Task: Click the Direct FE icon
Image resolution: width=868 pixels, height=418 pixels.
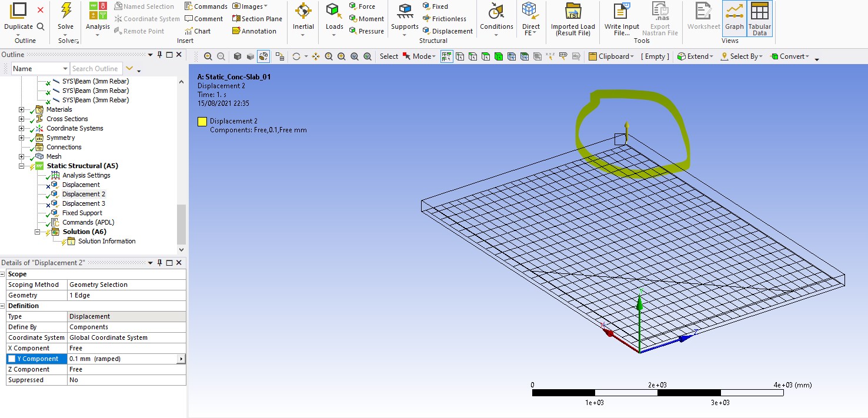Action: pos(530,11)
